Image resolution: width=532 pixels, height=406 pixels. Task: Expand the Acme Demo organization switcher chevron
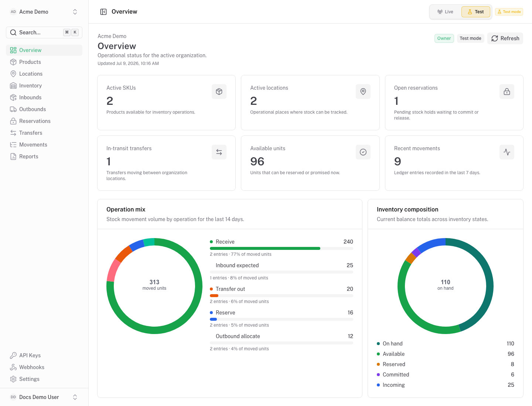click(x=75, y=12)
